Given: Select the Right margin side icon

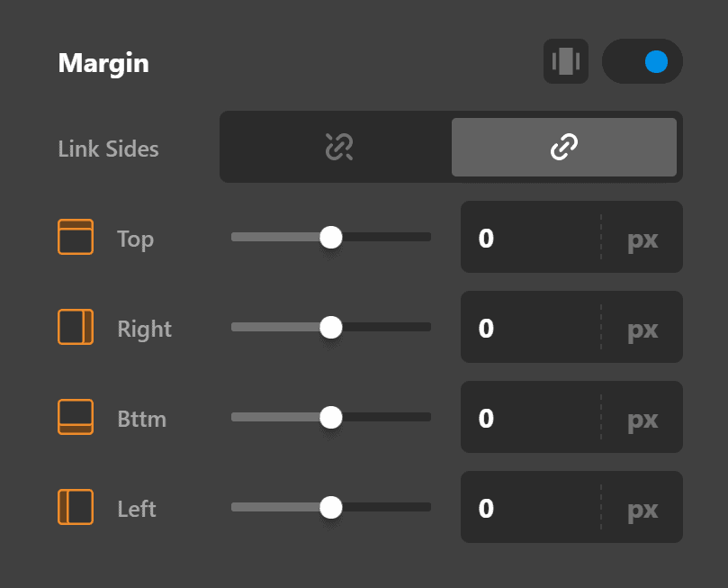Looking at the screenshot, I should (x=76, y=327).
